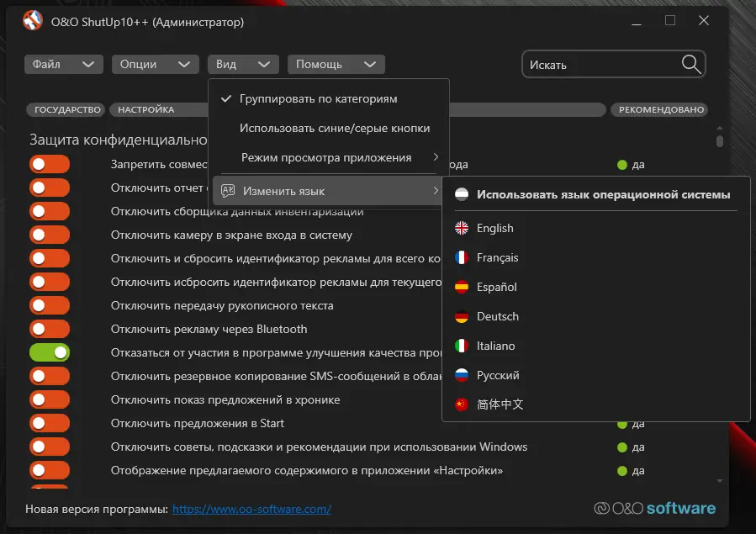Viewport: 756px width, 534px height.
Task: Click the Spanish flag icon
Action: (x=462, y=287)
